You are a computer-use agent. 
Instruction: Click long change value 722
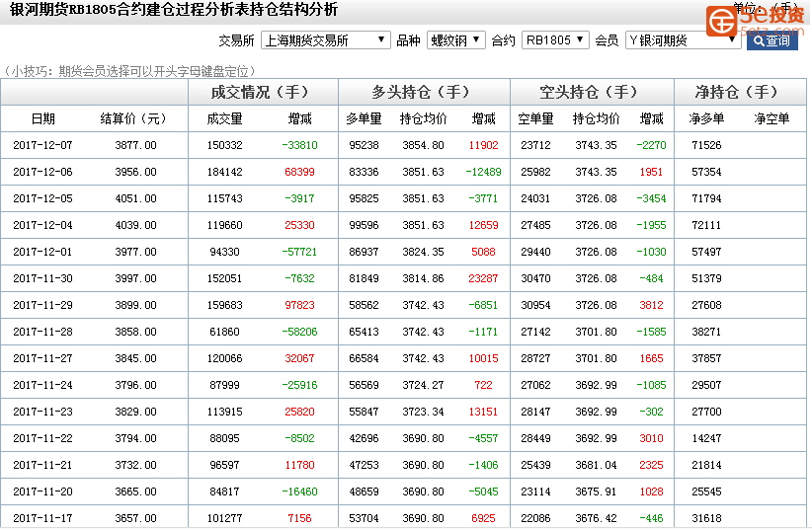[x=483, y=385]
